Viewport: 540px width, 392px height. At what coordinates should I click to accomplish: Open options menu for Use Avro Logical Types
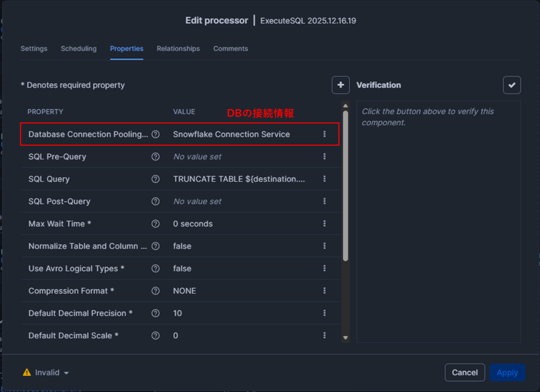[x=324, y=268]
